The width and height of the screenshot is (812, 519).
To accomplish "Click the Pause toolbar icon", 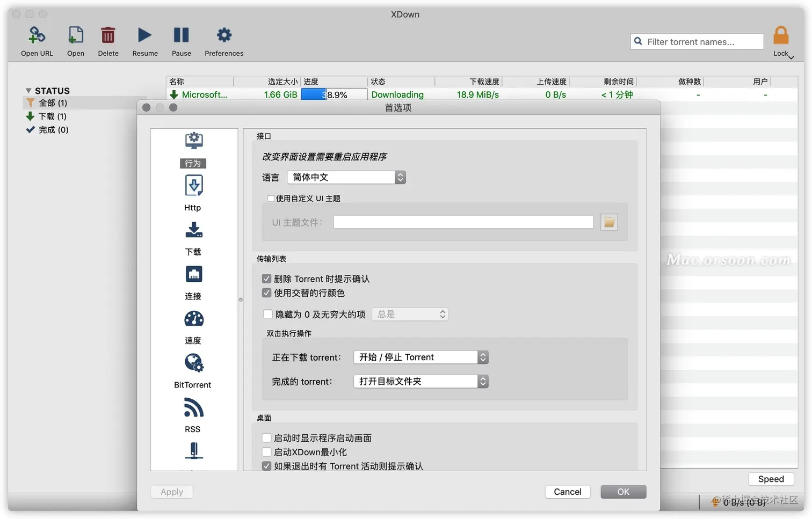I will [182, 35].
